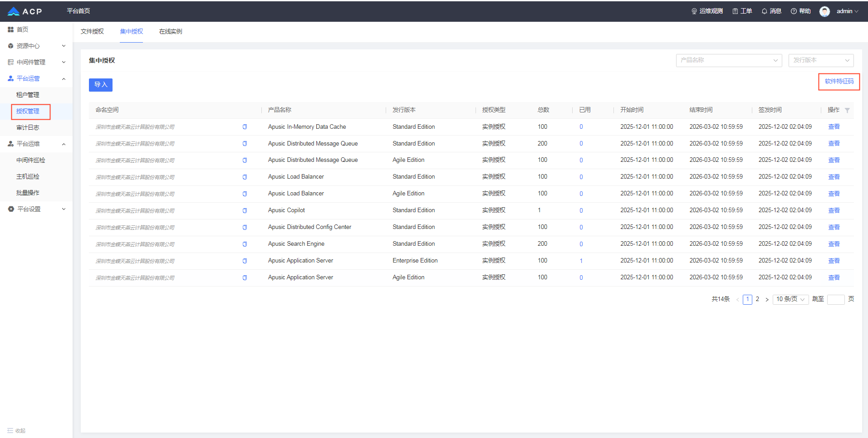868x438 pixels.
Task: Open the 消息 notification bell
Action: pyautogui.click(x=765, y=11)
